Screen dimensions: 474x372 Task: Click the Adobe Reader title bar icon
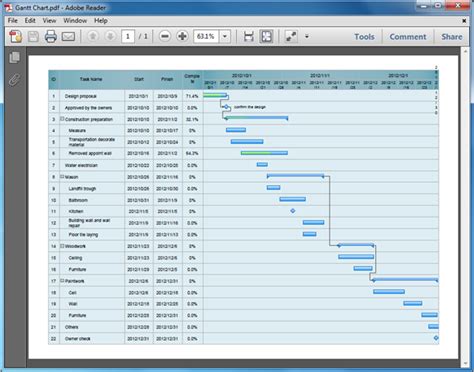pos(9,8)
